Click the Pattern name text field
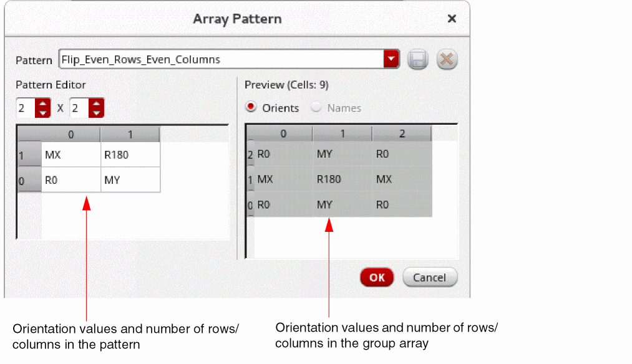This screenshot has width=632, height=364. (221, 60)
